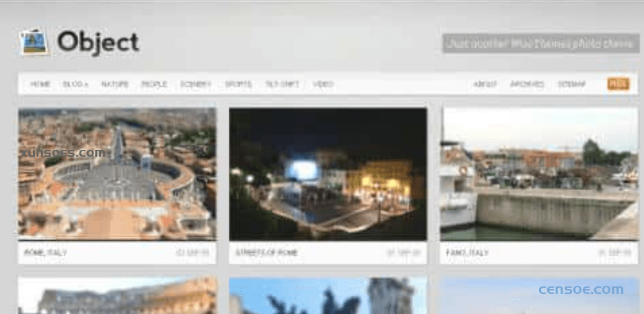Click the Streets of Rome caption title

coord(266,253)
